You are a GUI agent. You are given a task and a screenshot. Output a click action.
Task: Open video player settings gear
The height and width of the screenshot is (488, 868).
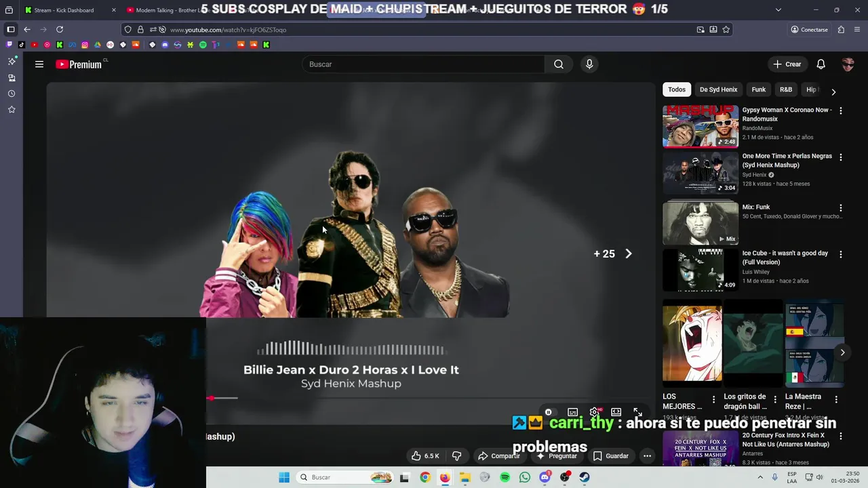(x=595, y=412)
